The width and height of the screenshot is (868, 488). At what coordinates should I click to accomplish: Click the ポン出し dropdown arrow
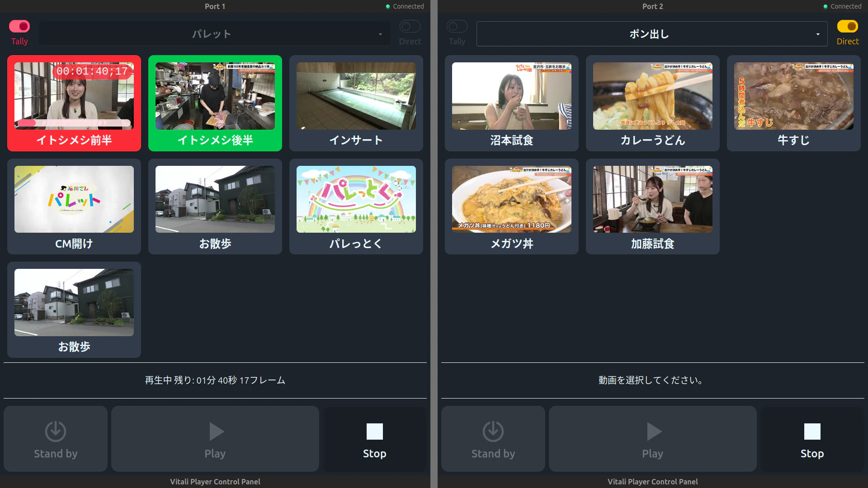pos(817,34)
